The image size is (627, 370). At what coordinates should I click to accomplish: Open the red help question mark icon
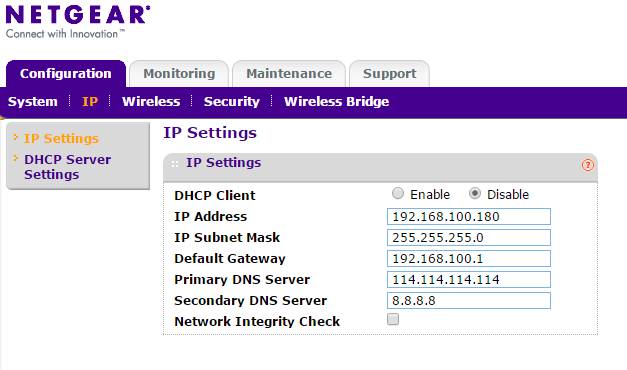click(x=587, y=165)
